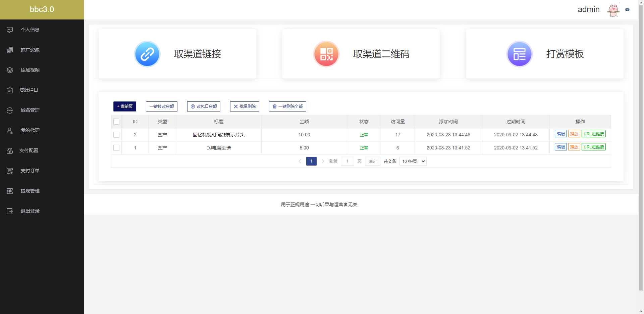Open the 取渠道链接 channel link icon
Viewport: 644px width, 314px height.
click(147, 54)
